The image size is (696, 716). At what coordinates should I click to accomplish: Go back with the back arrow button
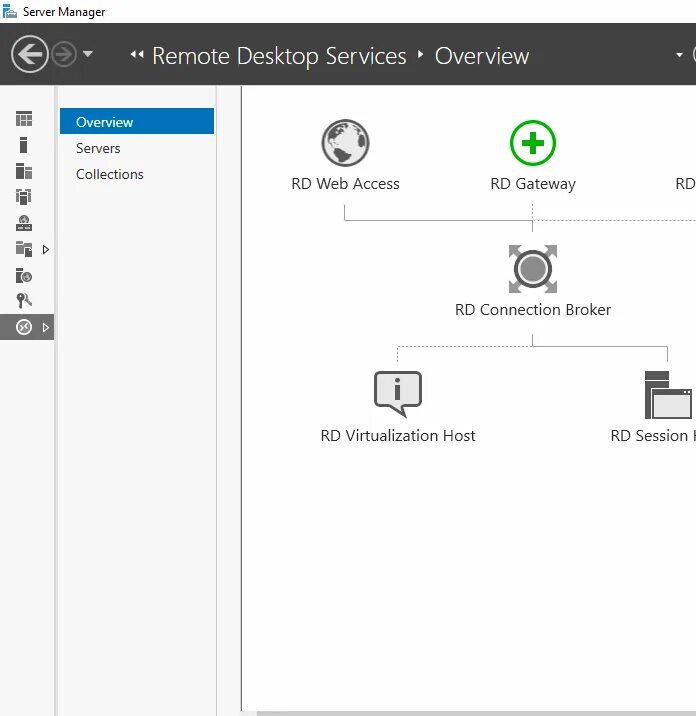[x=30, y=55]
